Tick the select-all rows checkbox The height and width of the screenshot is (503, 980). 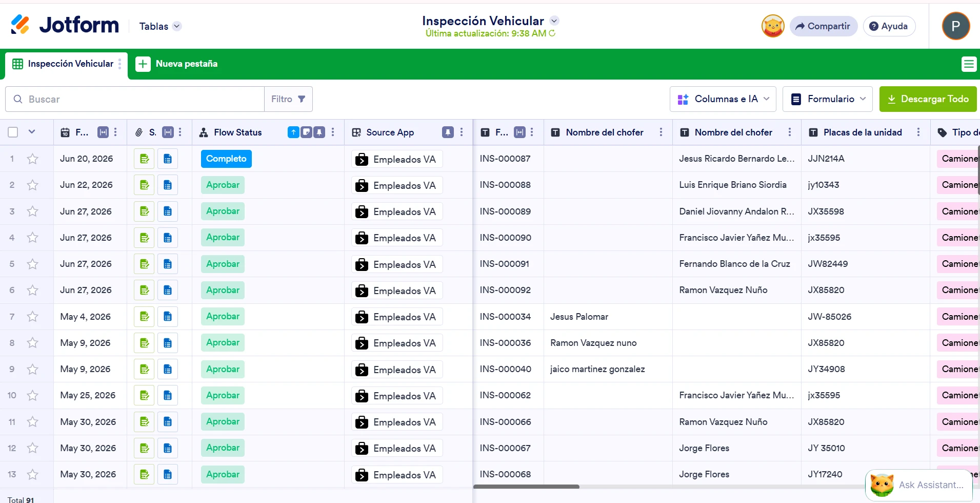pos(13,132)
